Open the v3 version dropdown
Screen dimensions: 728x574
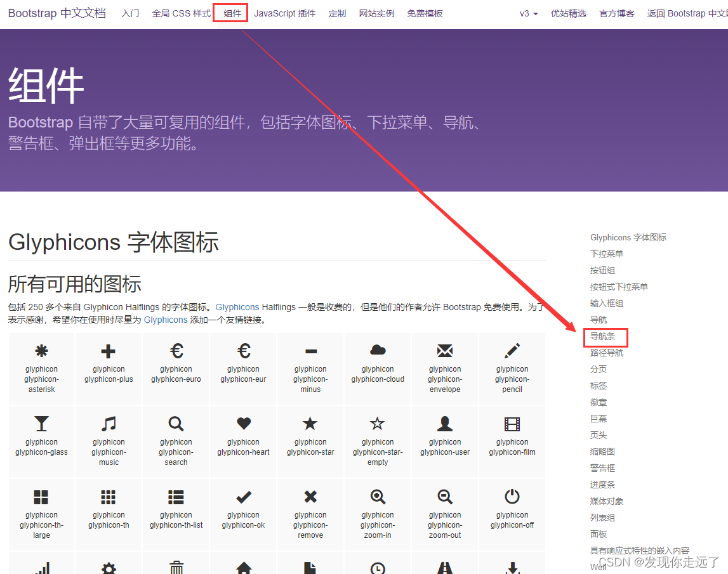point(529,13)
